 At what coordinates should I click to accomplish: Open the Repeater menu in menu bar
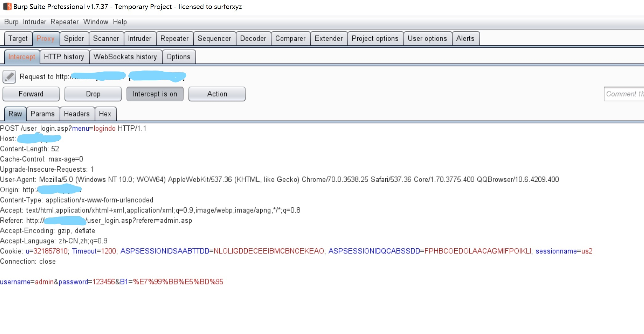click(65, 22)
